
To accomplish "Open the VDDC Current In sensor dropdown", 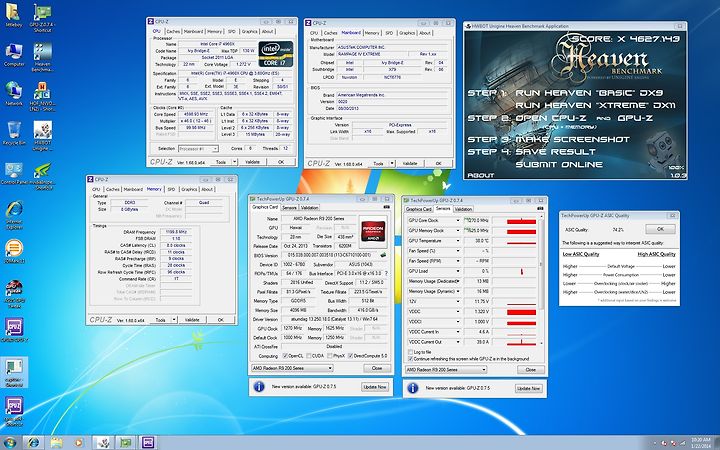I will (x=457, y=332).
